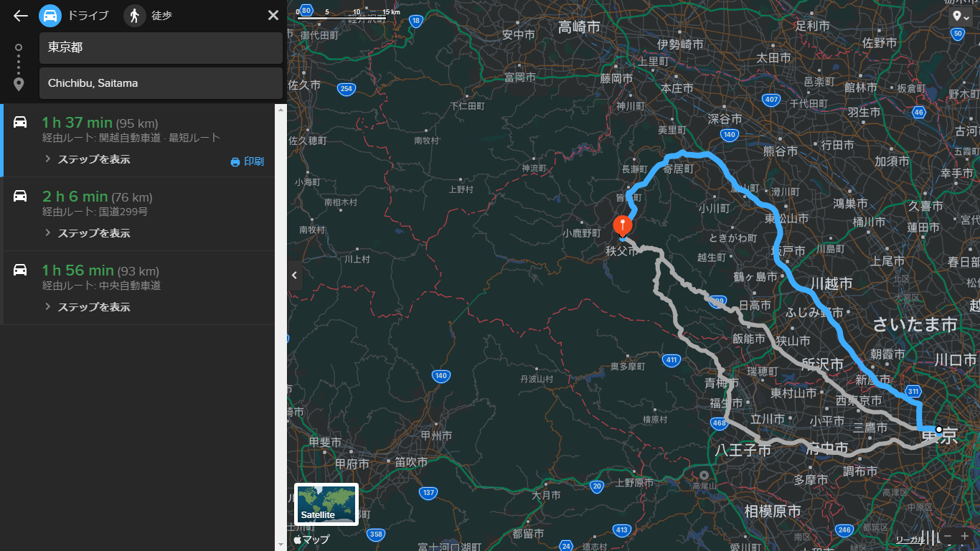
Task: Click the print icon for first route
Action: coord(235,162)
